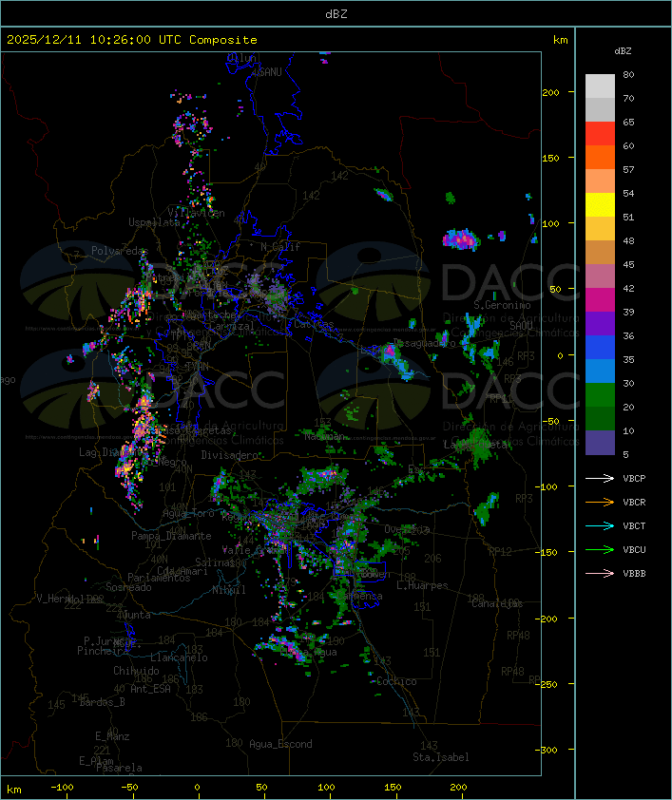
Task: Click the 'Villavicen' map label
Action: pos(197,213)
